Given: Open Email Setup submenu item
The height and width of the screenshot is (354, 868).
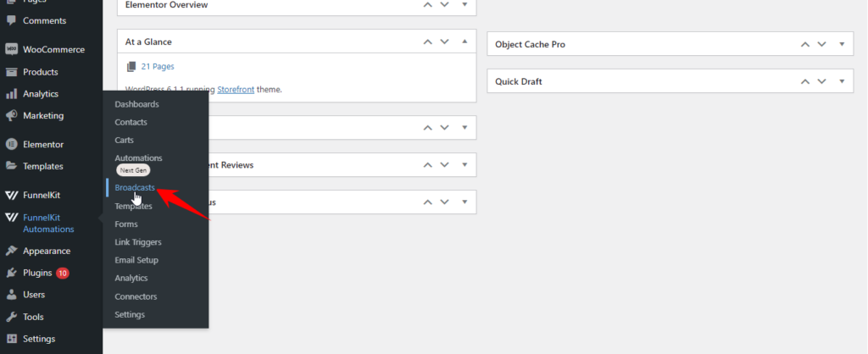Looking at the screenshot, I should tap(136, 260).
